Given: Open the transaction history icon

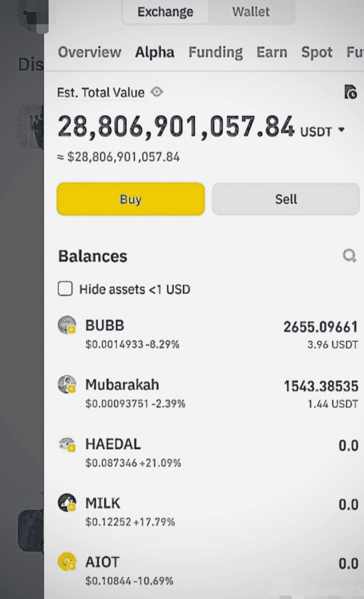Looking at the screenshot, I should click(350, 92).
